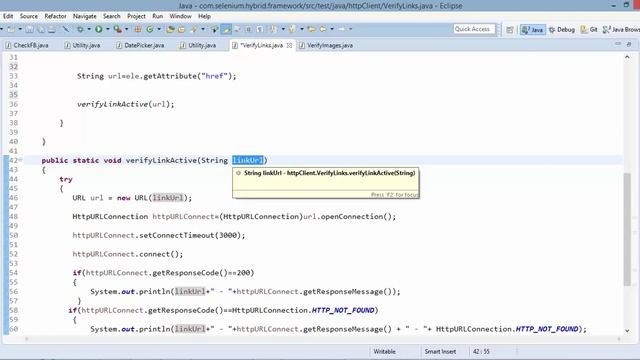Maximize the editor area icon
This screenshot has height=360, width=640.
pyautogui.click(x=629, y=44)
